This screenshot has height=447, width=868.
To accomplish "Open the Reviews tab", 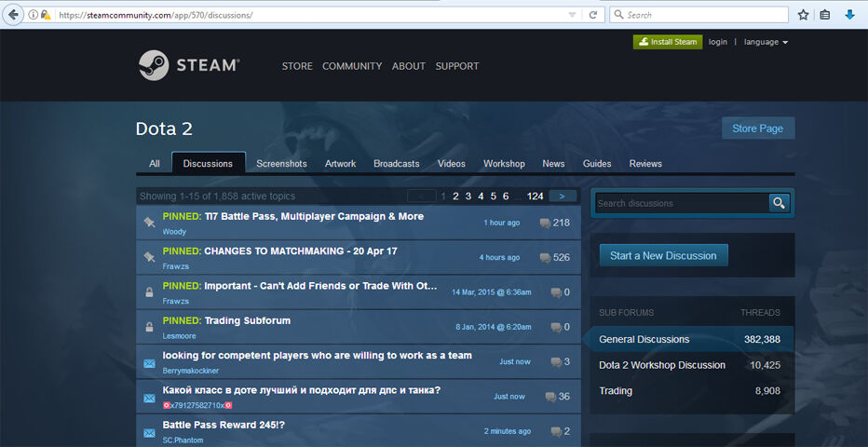I will [x=645, y=164].
